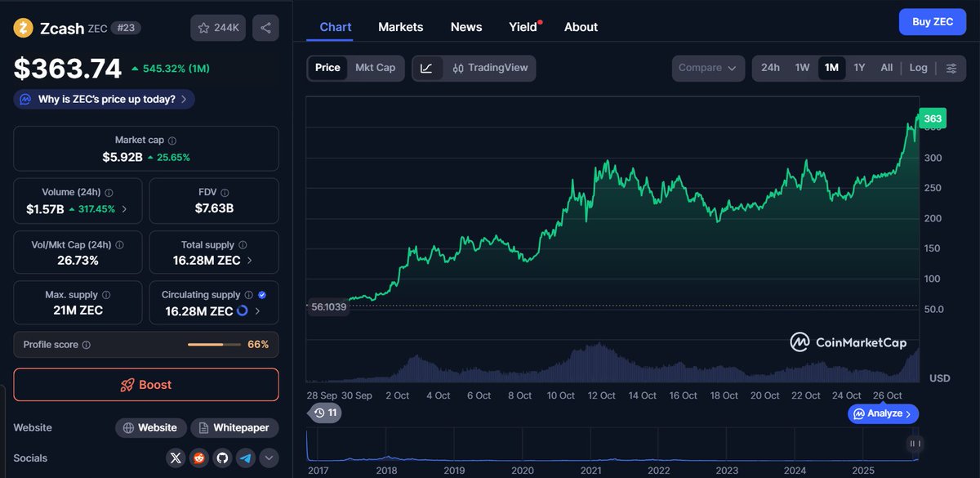Click the Profile score info icon
Screen dimensions: 980x478
87,345
